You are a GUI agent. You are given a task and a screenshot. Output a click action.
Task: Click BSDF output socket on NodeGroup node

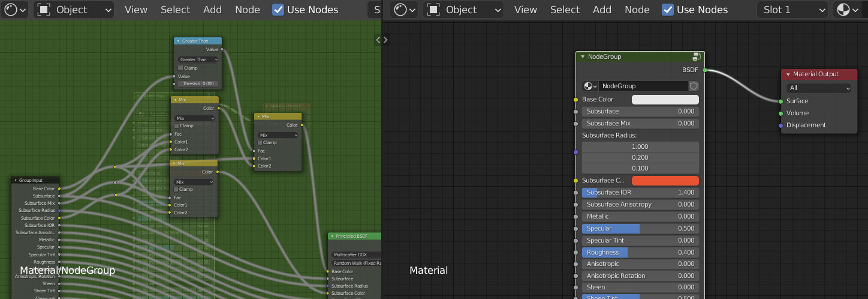coord(705,70)
